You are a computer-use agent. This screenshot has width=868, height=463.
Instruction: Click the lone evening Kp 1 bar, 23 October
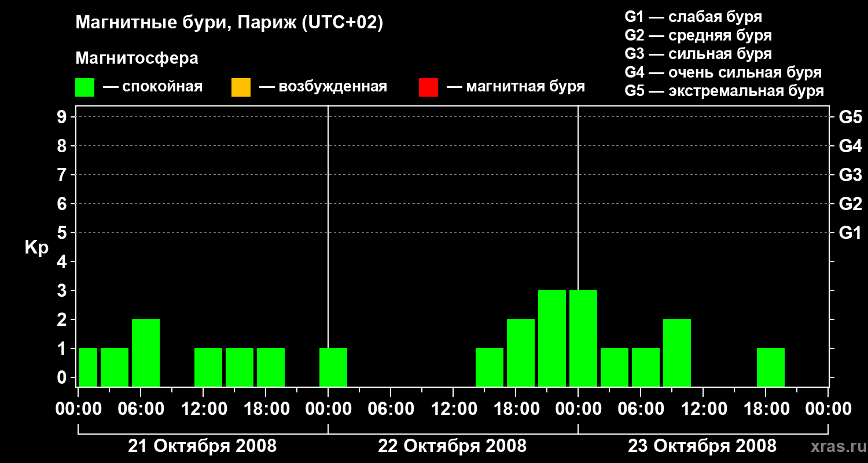coord(771,368)
